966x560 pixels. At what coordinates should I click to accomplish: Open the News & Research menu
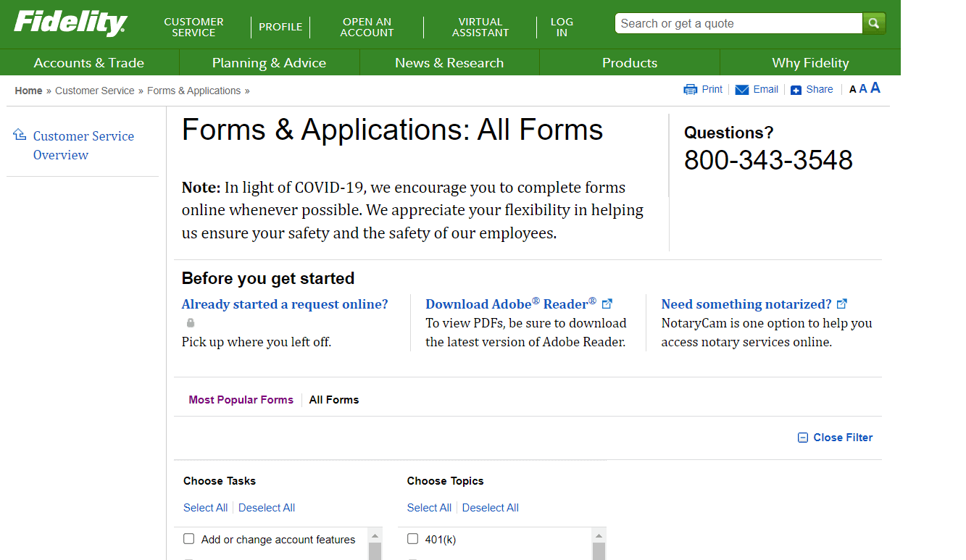point(449,63)
